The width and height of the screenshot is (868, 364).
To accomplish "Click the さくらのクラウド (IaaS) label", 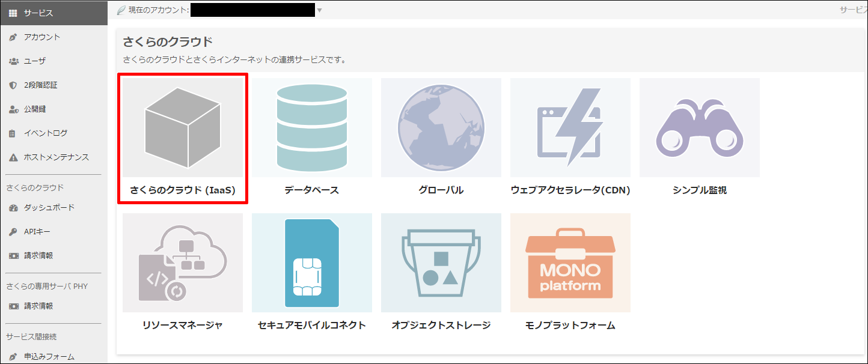I will (183, 190).
